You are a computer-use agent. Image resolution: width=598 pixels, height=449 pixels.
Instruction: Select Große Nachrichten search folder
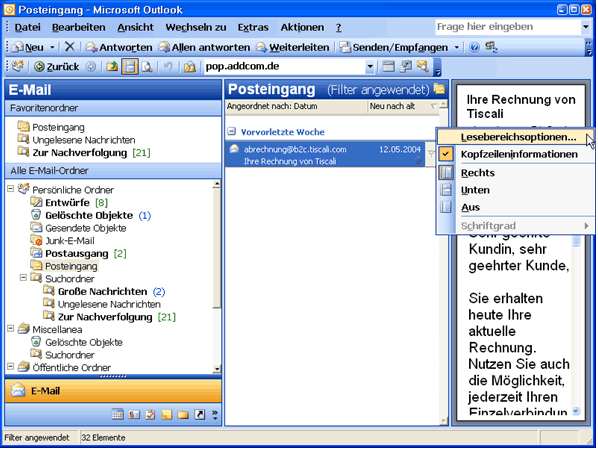pos(104,291)
